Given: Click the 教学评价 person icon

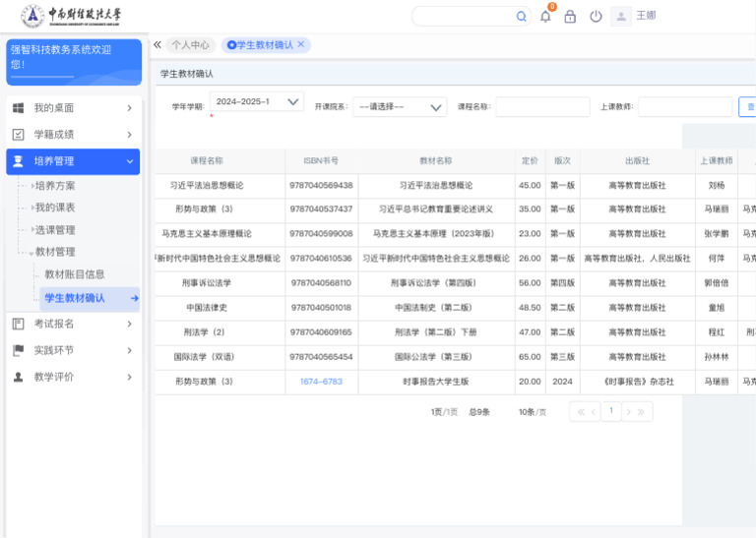Looking at the screenshot, I should [18, 377].
